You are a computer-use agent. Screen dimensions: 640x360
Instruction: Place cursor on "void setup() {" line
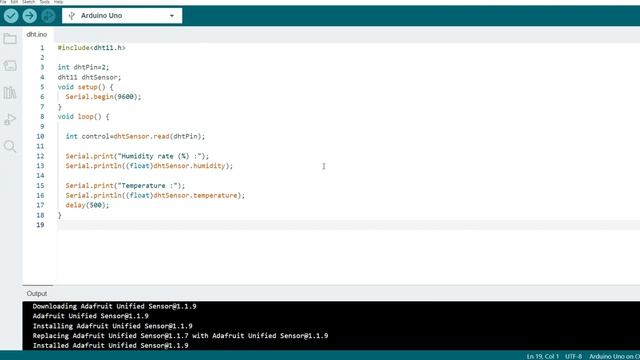pos(85,87)
